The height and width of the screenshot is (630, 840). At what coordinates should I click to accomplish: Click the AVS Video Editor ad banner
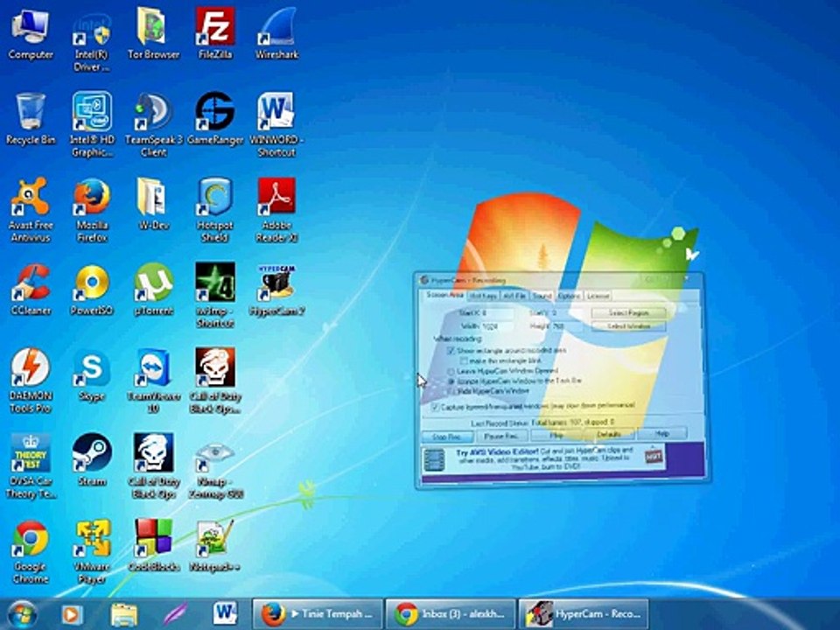point(543,459)
